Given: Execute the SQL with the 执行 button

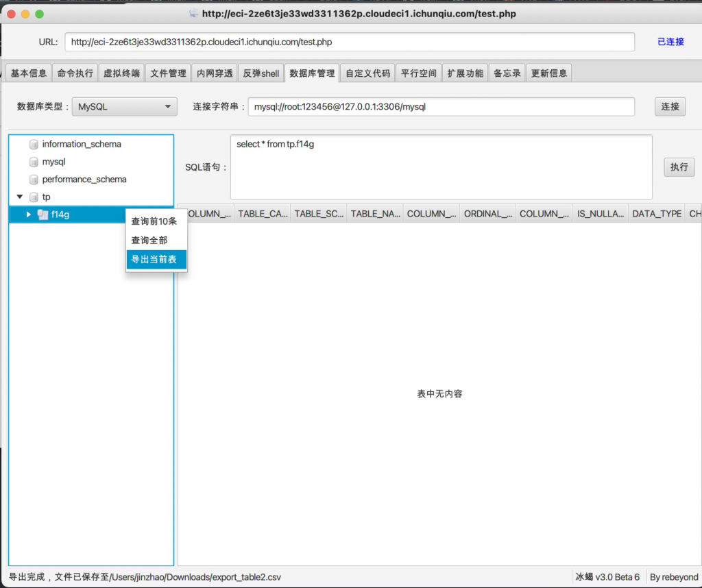Looking at the screenshot, I should click(x=679, y=167).
